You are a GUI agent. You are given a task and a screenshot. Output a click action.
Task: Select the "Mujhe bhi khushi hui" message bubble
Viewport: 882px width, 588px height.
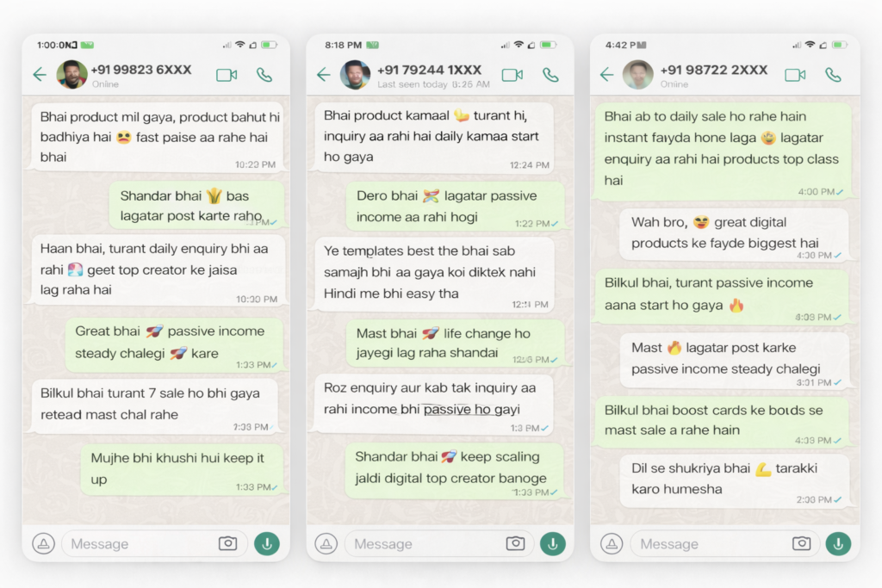point(182,469)
